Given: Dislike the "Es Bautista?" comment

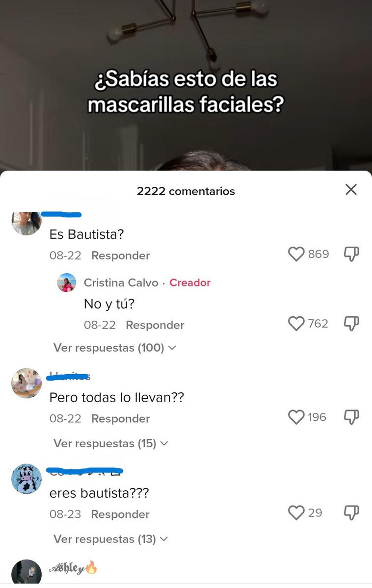Looking at the screenshot, I should [x=351, y=254].
